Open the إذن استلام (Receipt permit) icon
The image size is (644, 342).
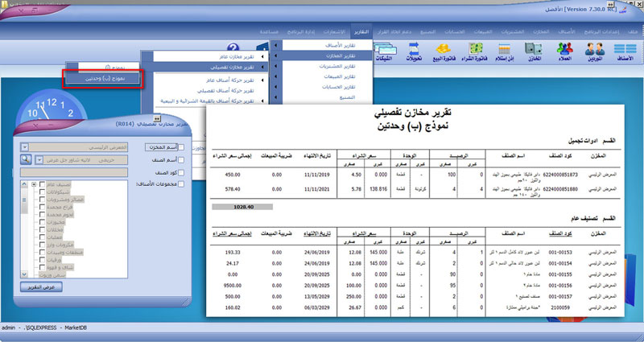click(x=505, y=52)
